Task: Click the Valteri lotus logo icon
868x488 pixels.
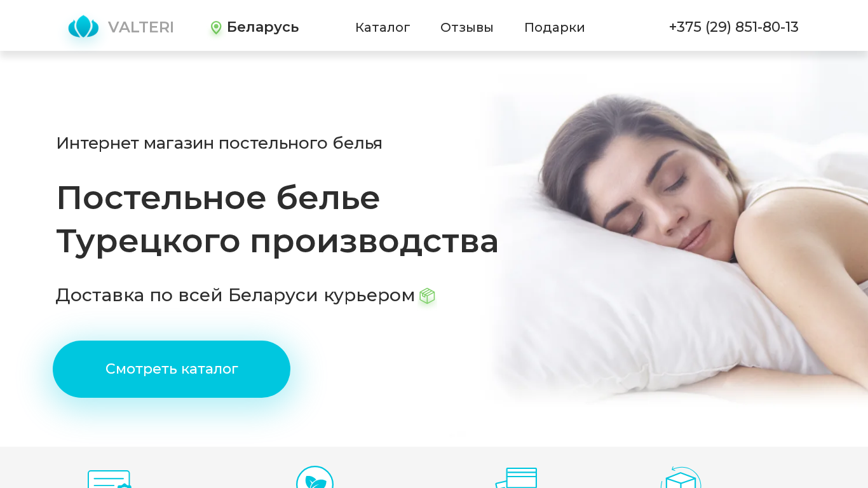Action: (x=83, y=27)
